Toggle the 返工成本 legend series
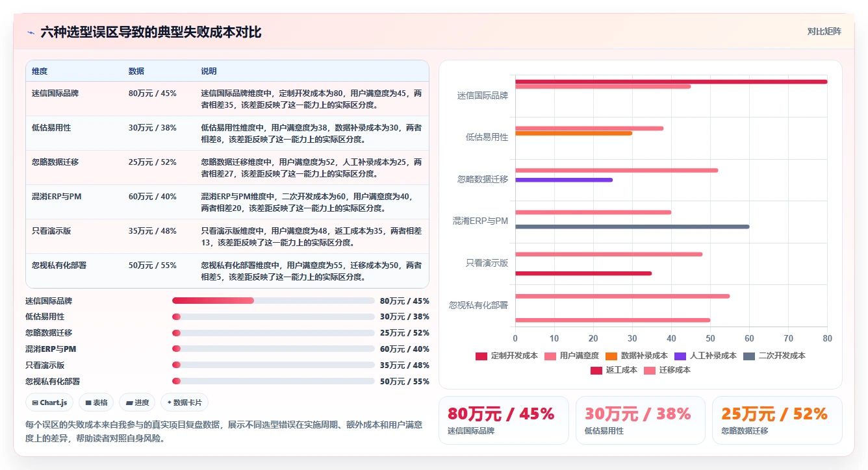Screen dimensions: 868x470 point(613,370)
